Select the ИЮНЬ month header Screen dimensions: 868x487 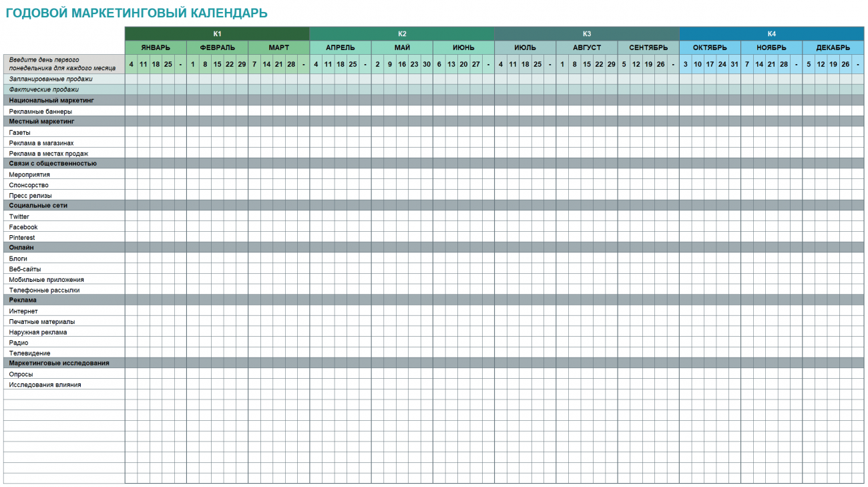pos(463,47)
